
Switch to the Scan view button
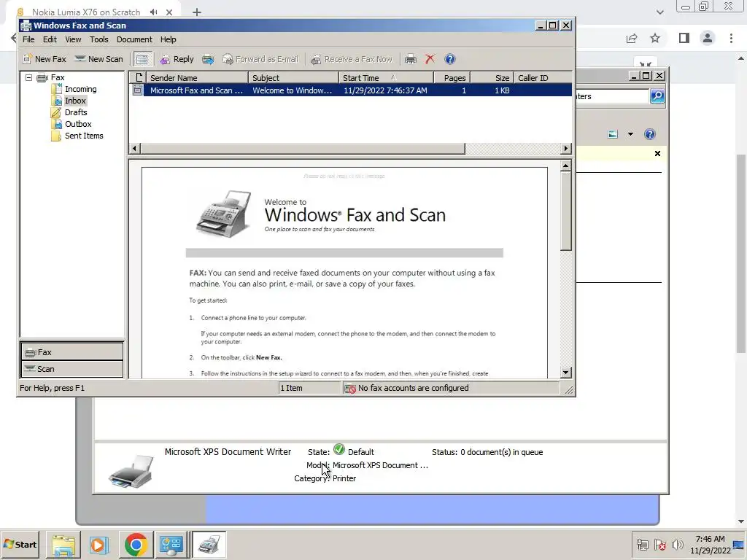(x=72, y=368)
